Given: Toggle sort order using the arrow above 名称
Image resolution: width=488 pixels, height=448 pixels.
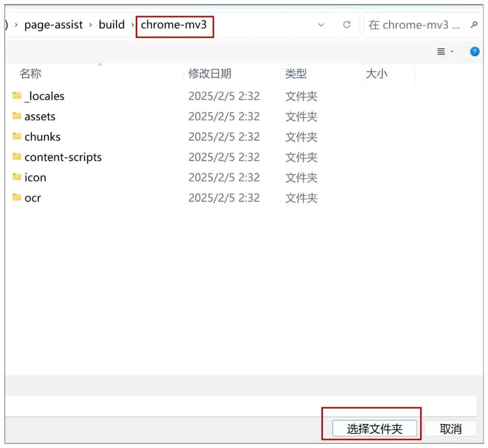Looking at the screenshot, I should click(99, 65).
